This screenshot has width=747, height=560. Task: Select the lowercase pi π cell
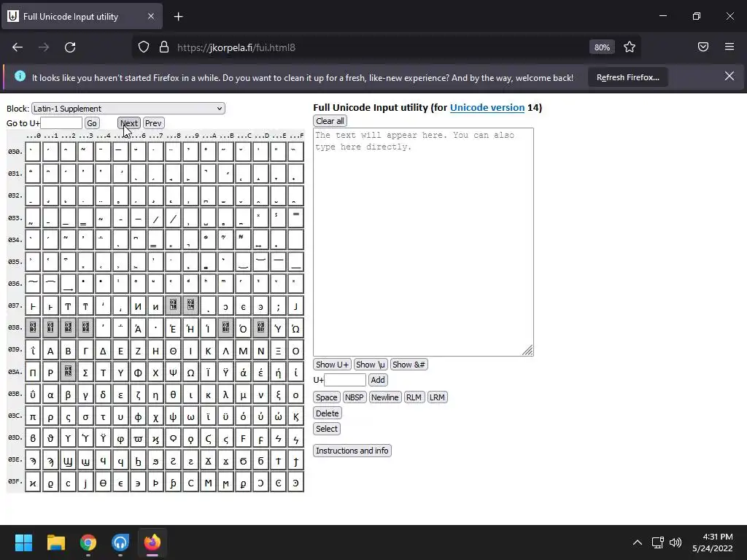tap(33, 416)
